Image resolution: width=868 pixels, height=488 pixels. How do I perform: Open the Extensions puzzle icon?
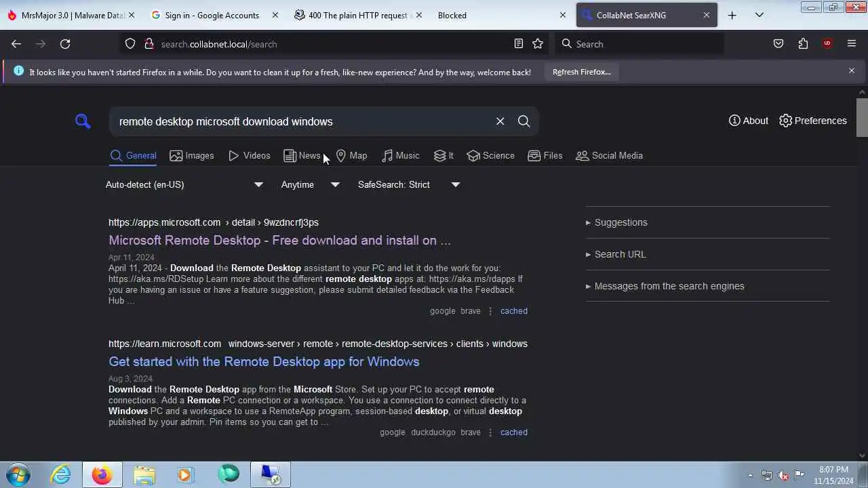tap(803, 44)
